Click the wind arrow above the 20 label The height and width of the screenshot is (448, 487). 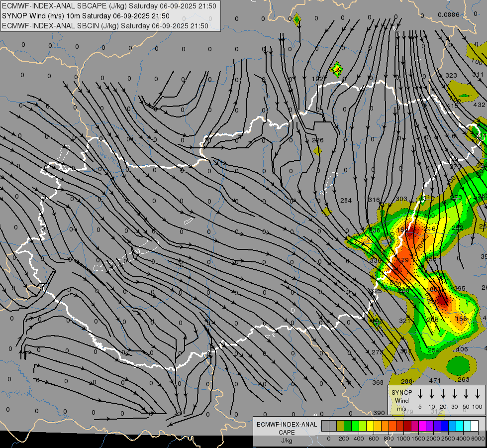tap(443, 394)
